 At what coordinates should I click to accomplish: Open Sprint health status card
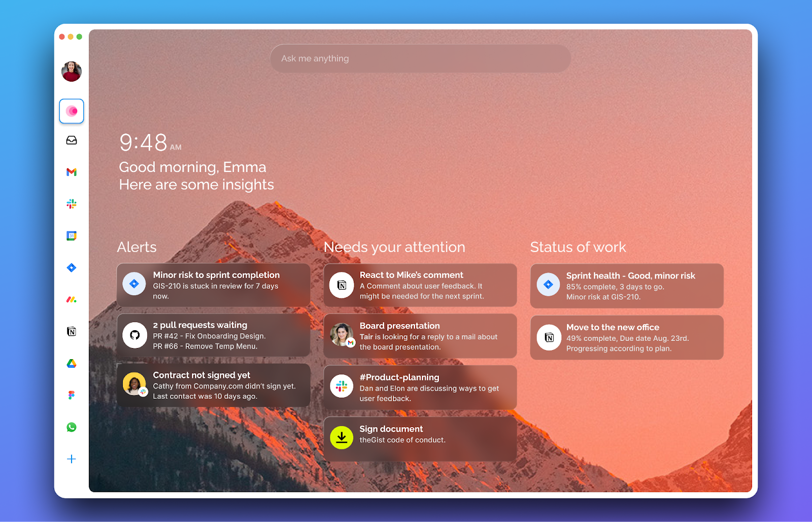click(627, 286)
